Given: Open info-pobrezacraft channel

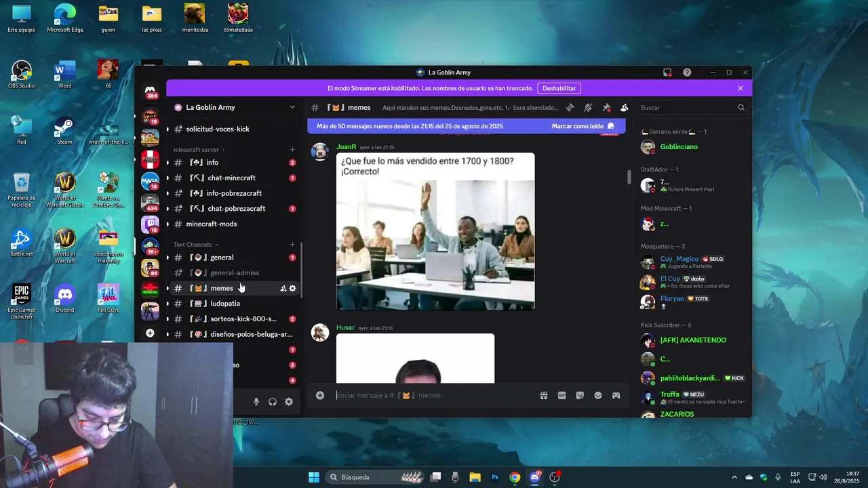Looking at the screenshot, I should [x=234, y=193].
